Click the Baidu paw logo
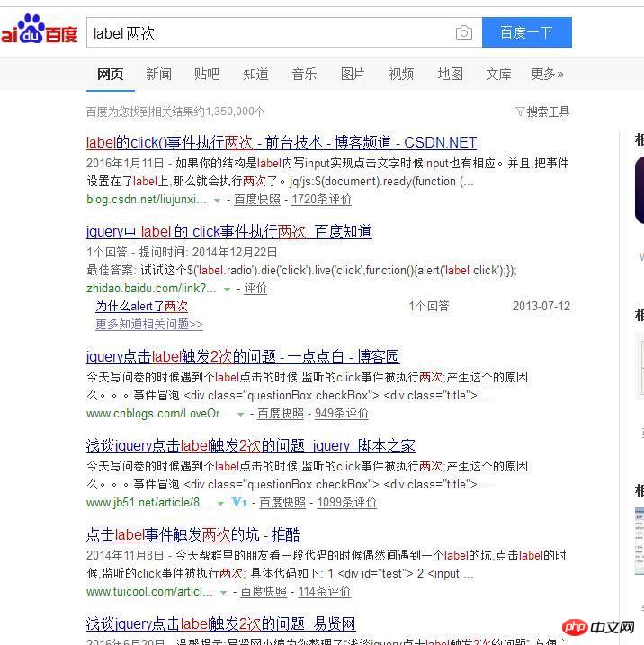The width and height of the screenshot is (644, 645). click(x=39, y=29)
